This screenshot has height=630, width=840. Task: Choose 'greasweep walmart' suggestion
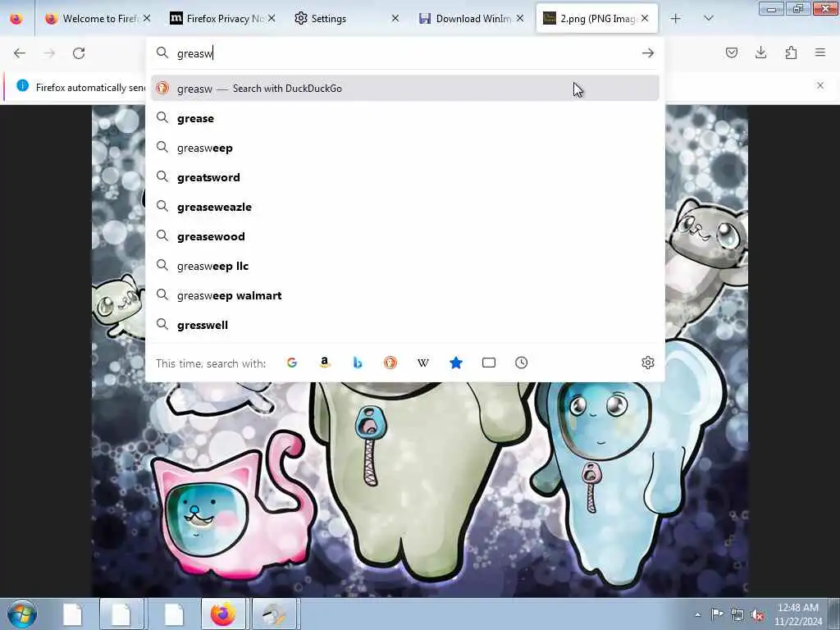404,295
